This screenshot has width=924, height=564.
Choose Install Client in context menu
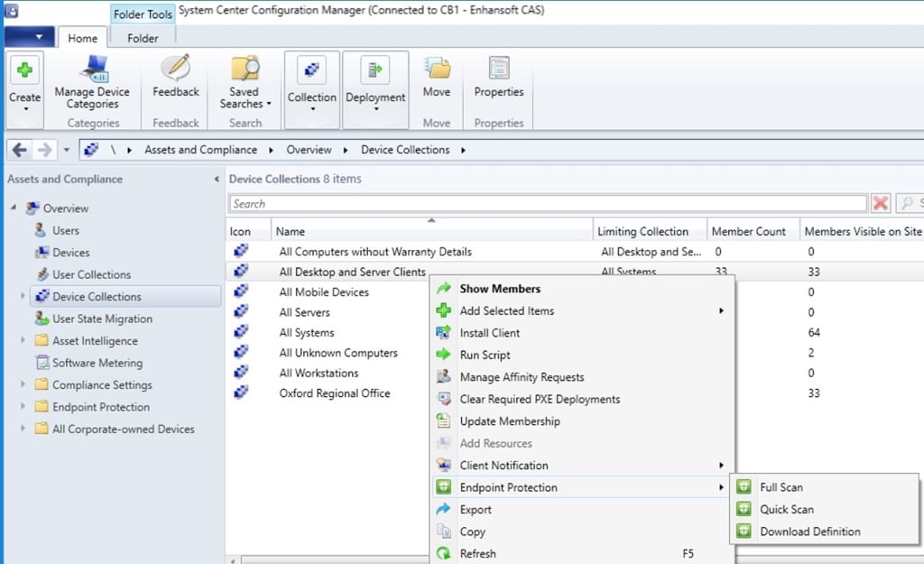coord(583,333)
